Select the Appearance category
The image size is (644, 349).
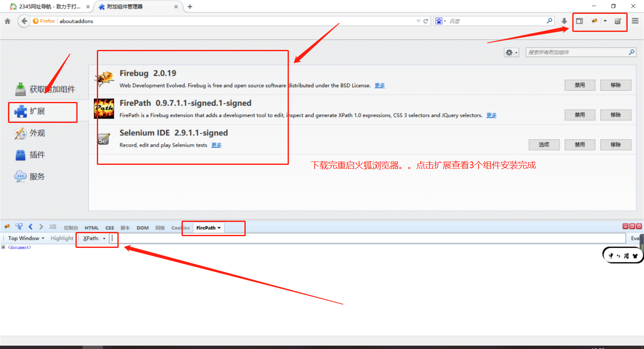30,133
